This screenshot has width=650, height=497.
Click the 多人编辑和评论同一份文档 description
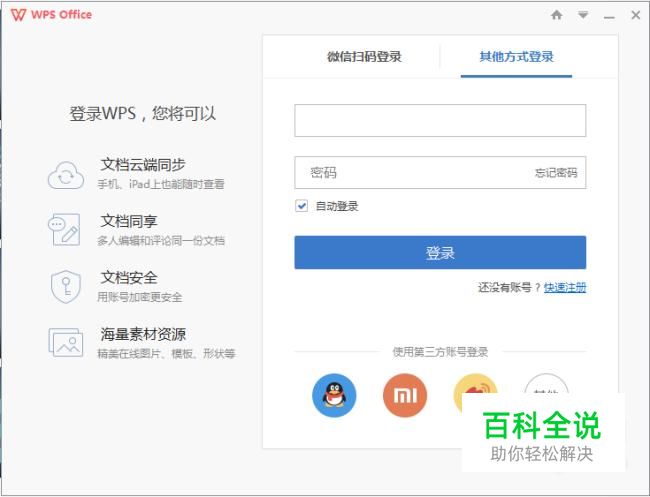(x=161, y=240)
